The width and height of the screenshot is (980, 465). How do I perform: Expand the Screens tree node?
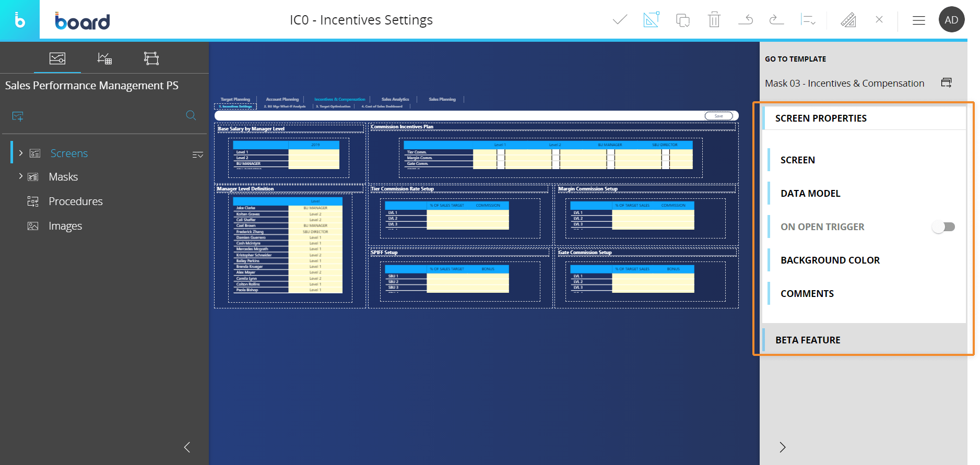[21, 153]
